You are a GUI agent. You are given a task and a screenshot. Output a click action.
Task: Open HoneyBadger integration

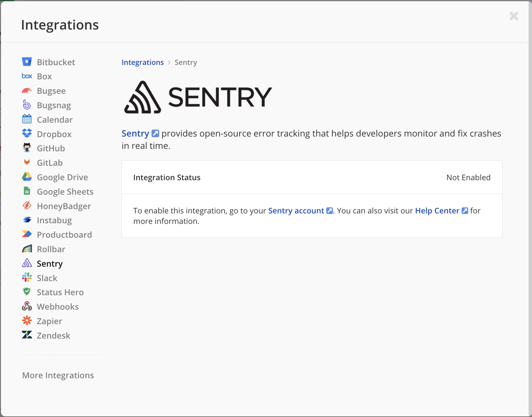[x=64, y=206]
